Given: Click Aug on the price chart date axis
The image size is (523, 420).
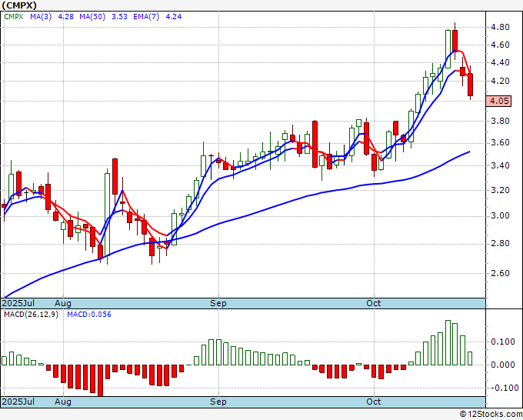Looking at the screenshot, I should pyautogui.click(x=63, y=303).
